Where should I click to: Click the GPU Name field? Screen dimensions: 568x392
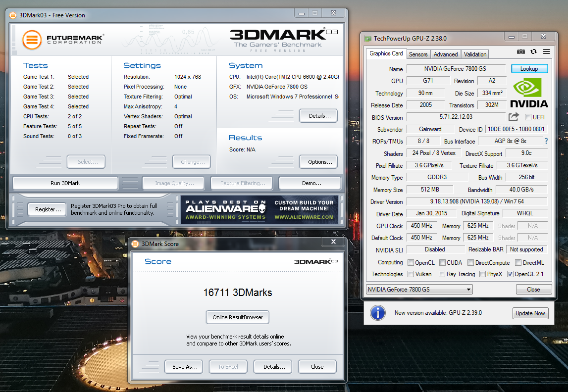pyautogui.click(x=456, y=69)
